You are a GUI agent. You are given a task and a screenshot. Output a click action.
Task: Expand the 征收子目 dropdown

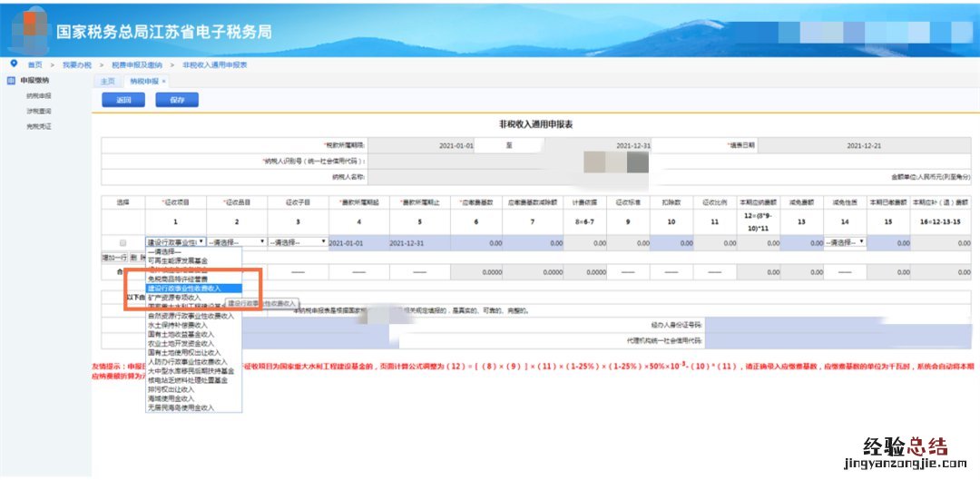297,243
